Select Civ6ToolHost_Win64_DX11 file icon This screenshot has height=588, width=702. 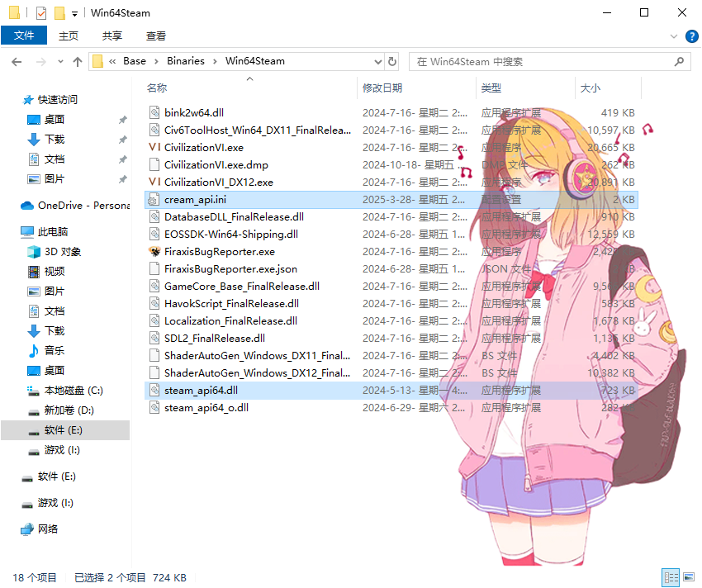[x=154, y=130]
